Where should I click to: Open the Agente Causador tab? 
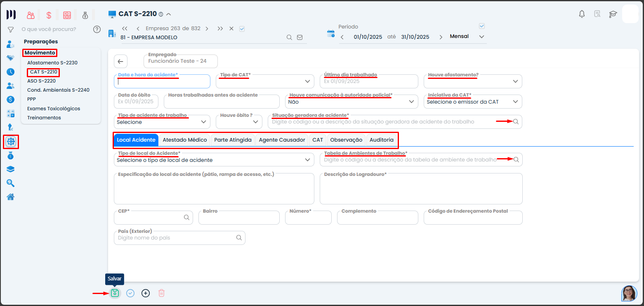(x=282, y=140)
